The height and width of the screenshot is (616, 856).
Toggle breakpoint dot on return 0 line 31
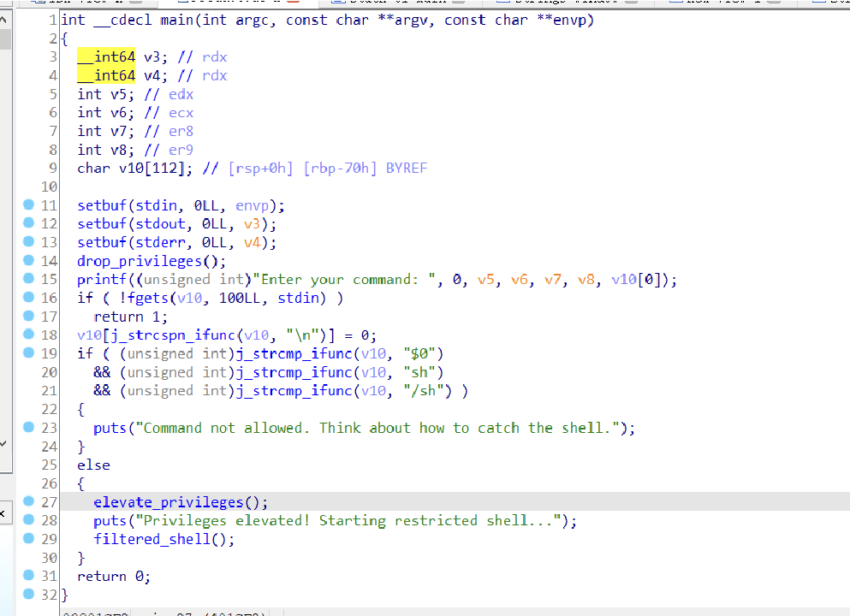pyautogui.click(x=28, y=576)
